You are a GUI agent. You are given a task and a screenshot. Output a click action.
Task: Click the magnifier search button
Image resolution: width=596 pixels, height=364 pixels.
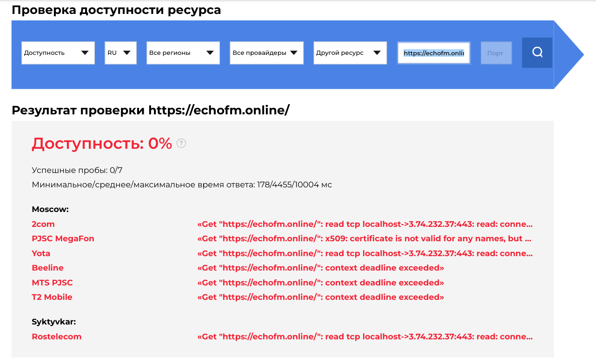[537, 53]
